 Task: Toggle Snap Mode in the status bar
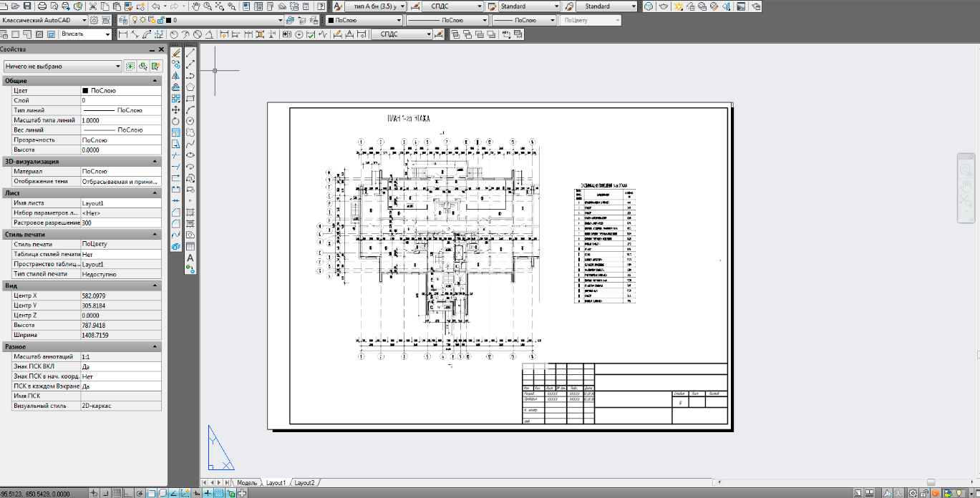(105, 493)
